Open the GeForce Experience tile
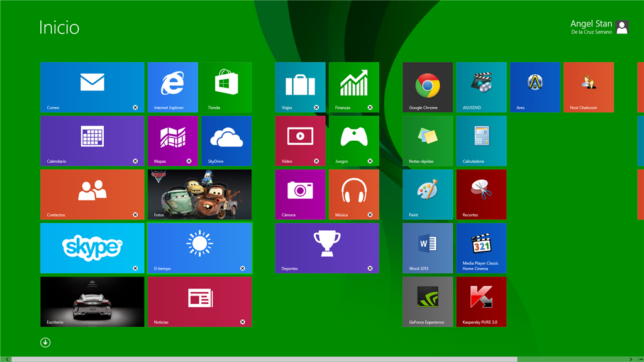The image size is (644, 362). [x=428, y=302]
